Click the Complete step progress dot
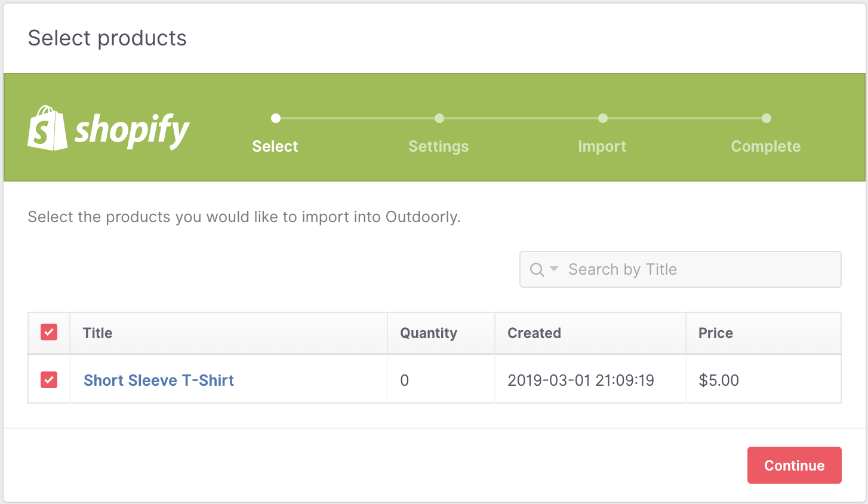This screenshot has width=868, height=504. point(767,118)
